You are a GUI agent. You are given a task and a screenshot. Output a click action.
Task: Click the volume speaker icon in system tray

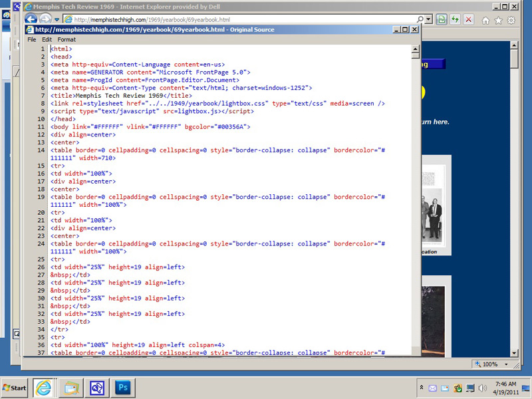482,388
